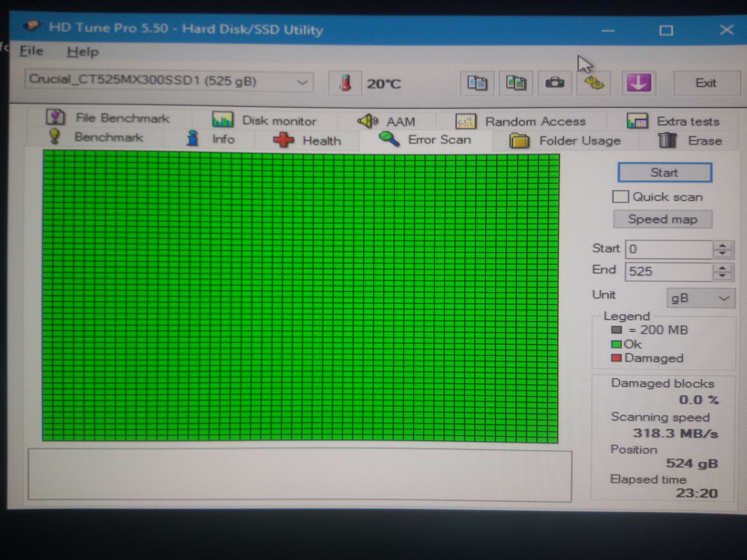Save screenshot camera icon
The image size is (747, 560).
(555, 83)
